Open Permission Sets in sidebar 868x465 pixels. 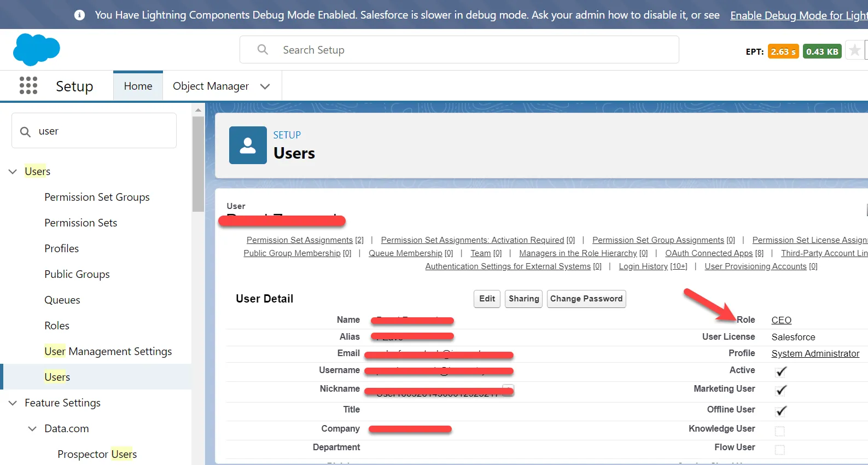click(x=80, y=223)
